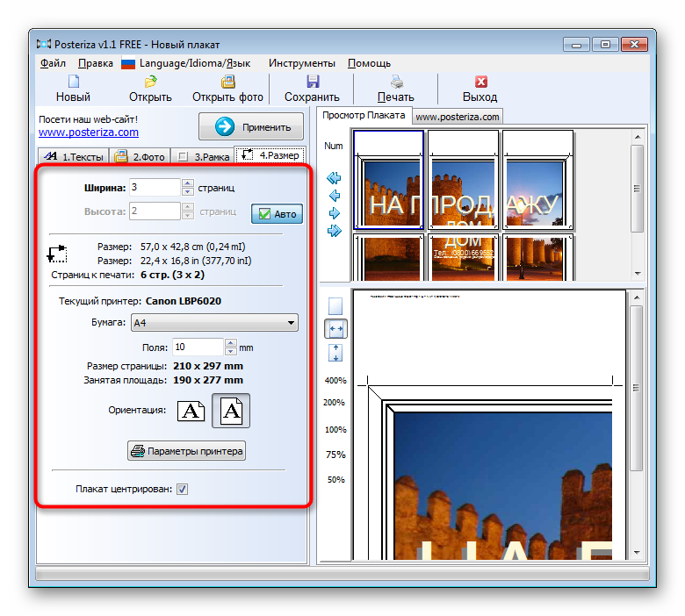Open a photo with Открыть фото
Image resolution: width=685 pixels, height=616 pixels.
pyautogui.click(x=227, y=89)
